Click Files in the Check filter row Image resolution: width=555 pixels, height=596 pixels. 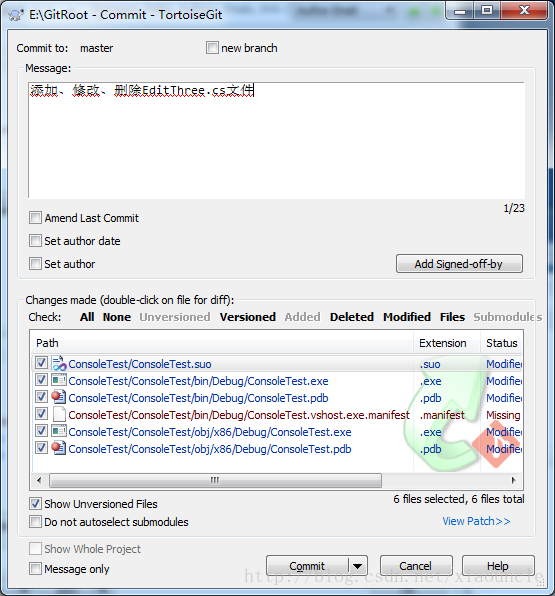click(x=452, y=317)
